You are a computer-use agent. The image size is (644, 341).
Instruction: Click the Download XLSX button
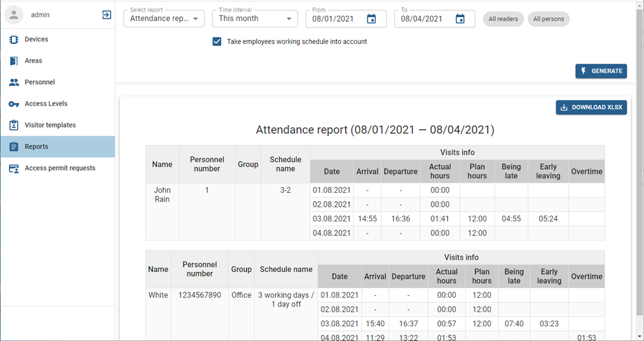coord(591,108)
